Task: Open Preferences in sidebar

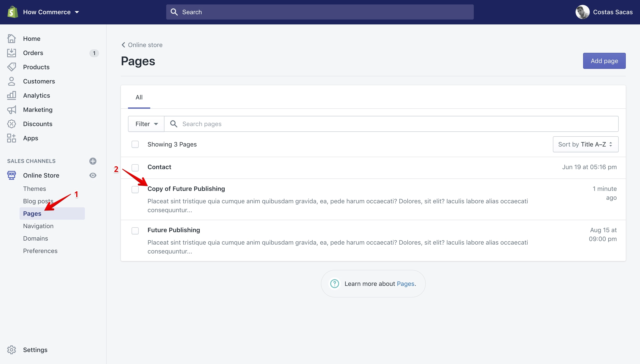Action: point(40,251)
